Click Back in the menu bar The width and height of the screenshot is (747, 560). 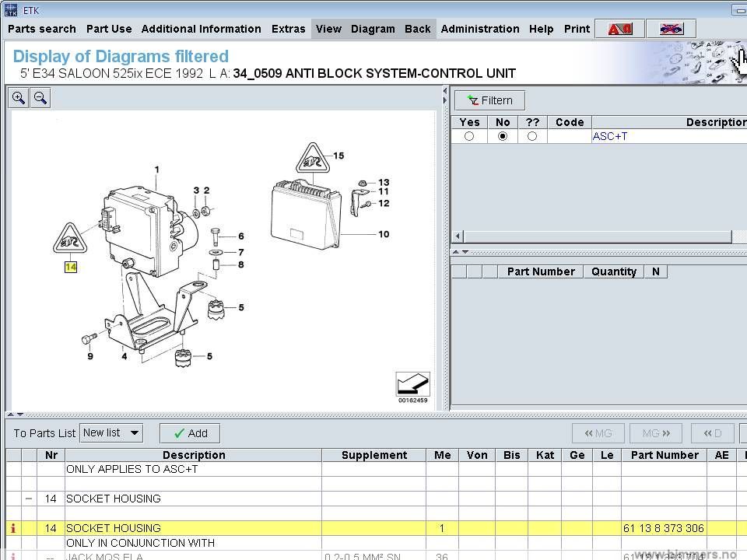tap(417, 29)
